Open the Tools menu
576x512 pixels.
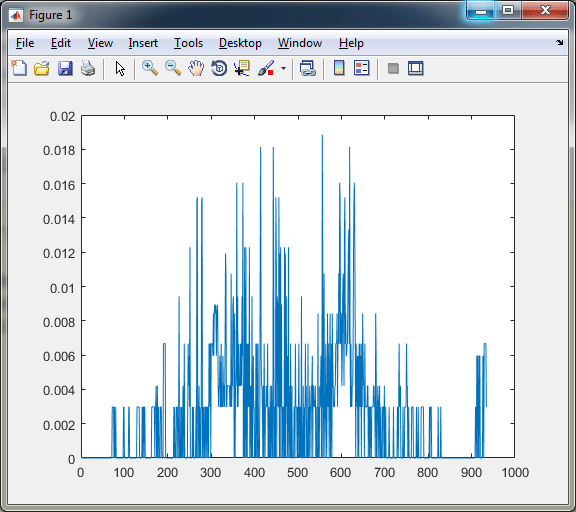[188, 43]
